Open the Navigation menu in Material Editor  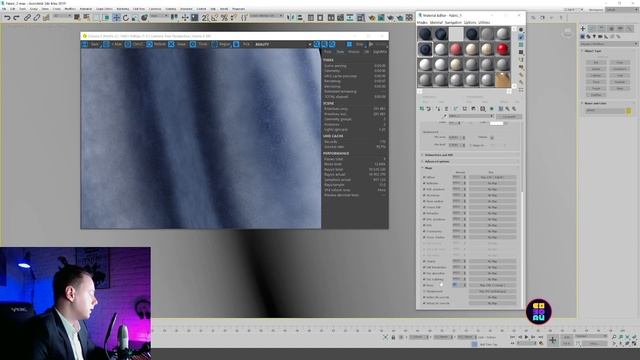pyautogui.click(x=453, y=22)
